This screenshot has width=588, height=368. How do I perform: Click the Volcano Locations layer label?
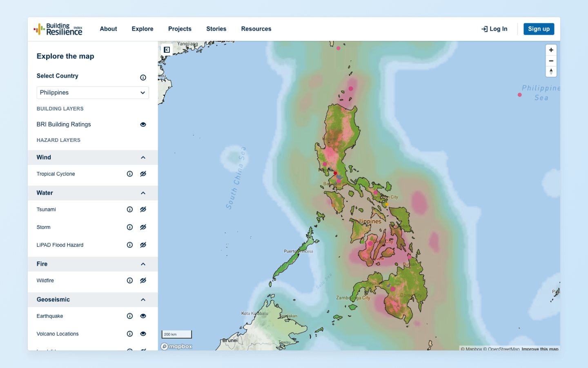(58, 334)
